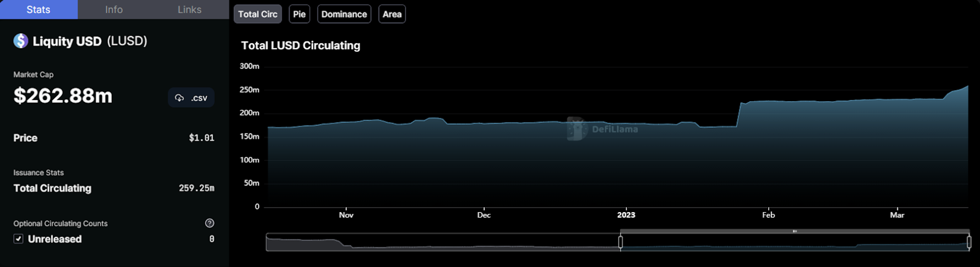Click the Liquity USD coin logo
This screenshot has width=980, height=267.
tap(21, 41)
